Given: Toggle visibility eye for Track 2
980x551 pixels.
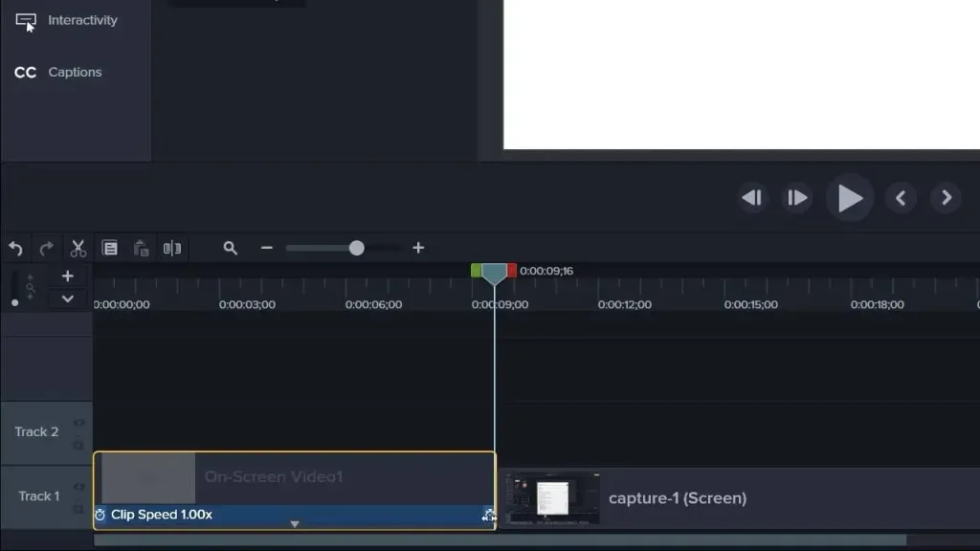Looking at the screenshot, I should (x=78, y=423).
